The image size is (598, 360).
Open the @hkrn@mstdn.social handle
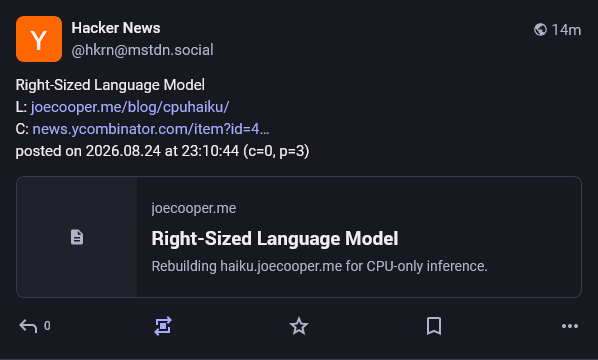(143, 50)
